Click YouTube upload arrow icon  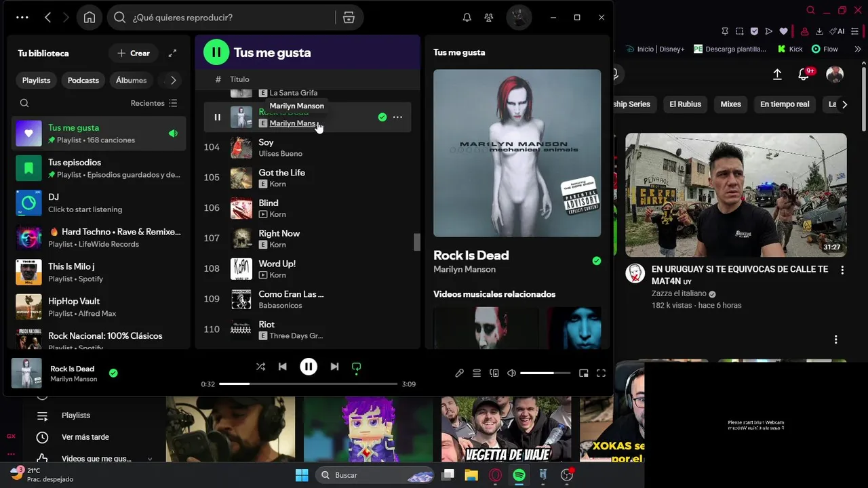[777, 74]
